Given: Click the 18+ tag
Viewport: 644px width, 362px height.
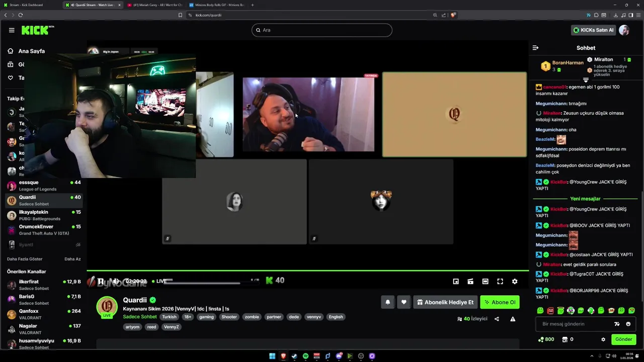Looking at the screenshot, I should pos(187,317).
